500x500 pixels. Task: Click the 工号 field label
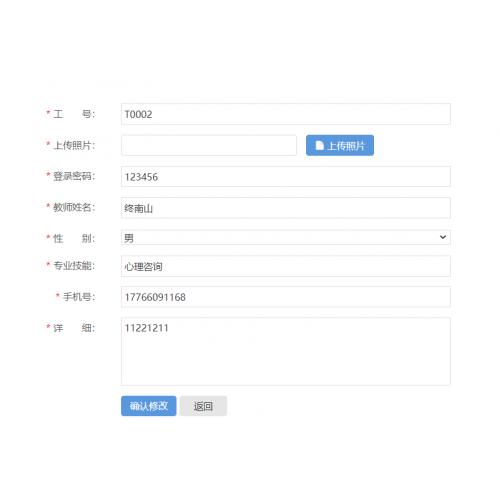(x=74, y=114)
